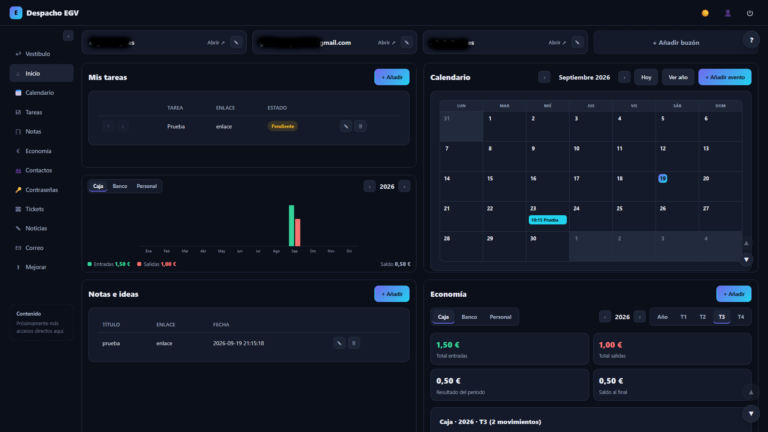Viewport: 768px width, 432px height.
Task: Delete the Prueba task trash icon
Action: pos(360,126)
